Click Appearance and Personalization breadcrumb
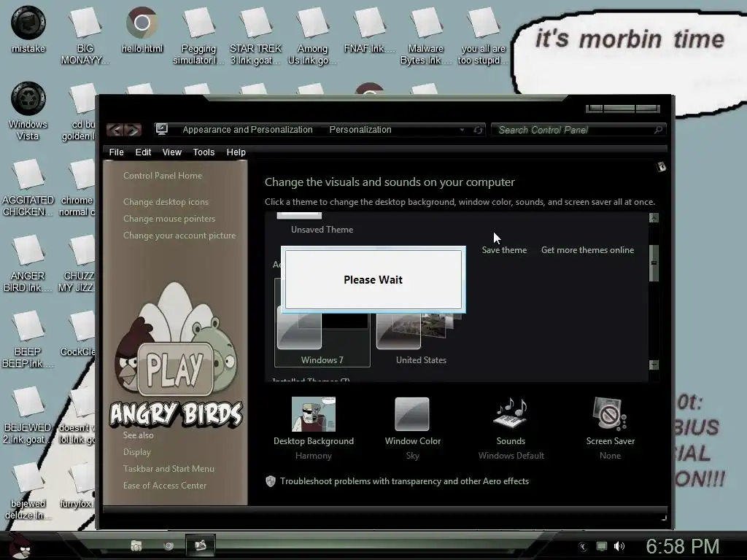747x560 pixels. (x=248, y=130)
